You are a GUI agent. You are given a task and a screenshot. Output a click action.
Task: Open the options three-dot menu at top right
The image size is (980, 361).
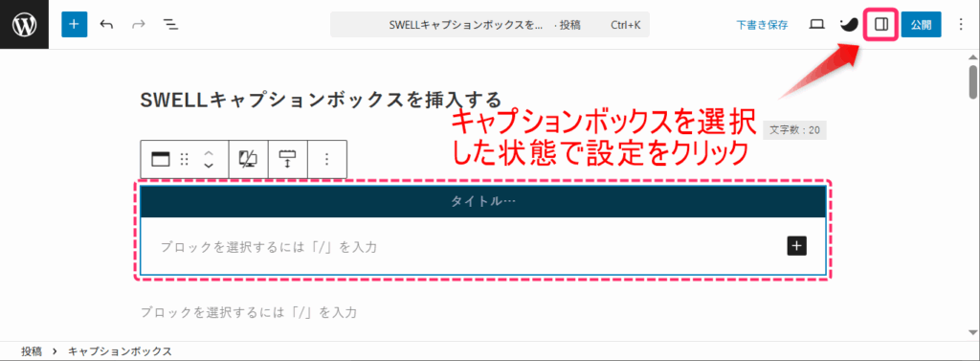click(961, 24)
